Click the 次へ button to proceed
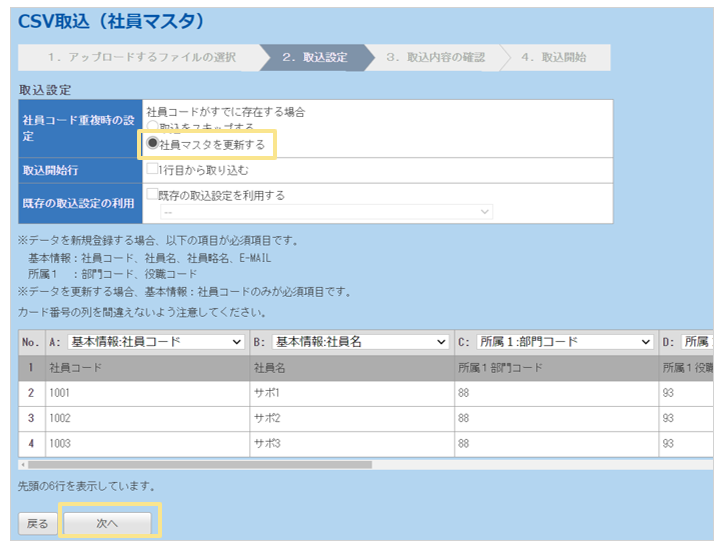The image size is (723, 548). pyautogui.click(x=108, y=523)
